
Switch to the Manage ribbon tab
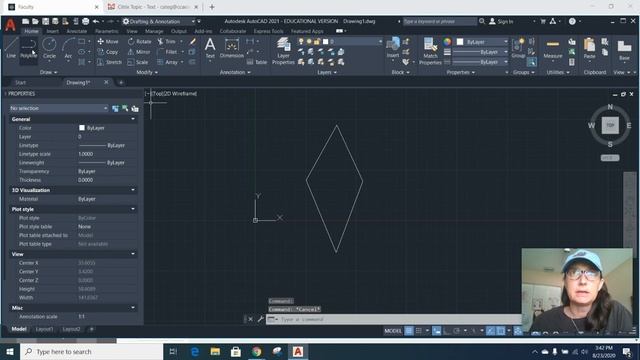click(154, 31)
